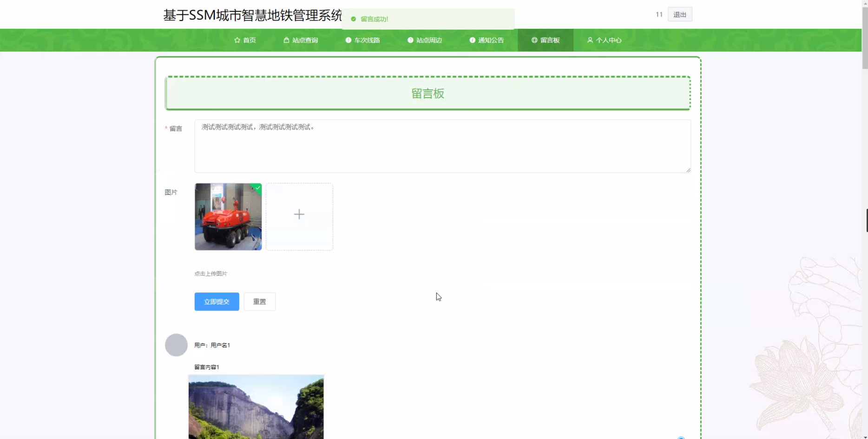Click the bag icon beside 站点查询

point(286,40)
